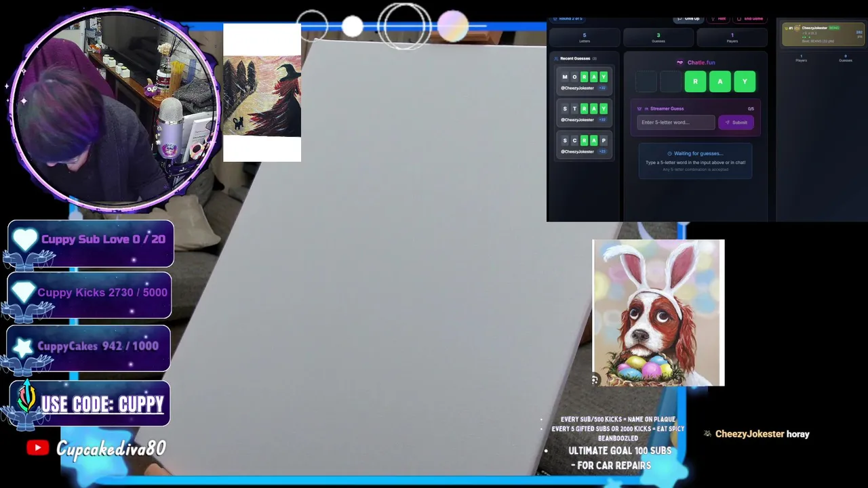Click the Cuppy Sub Love 0 / 20 goal bar

coord(91,243)
